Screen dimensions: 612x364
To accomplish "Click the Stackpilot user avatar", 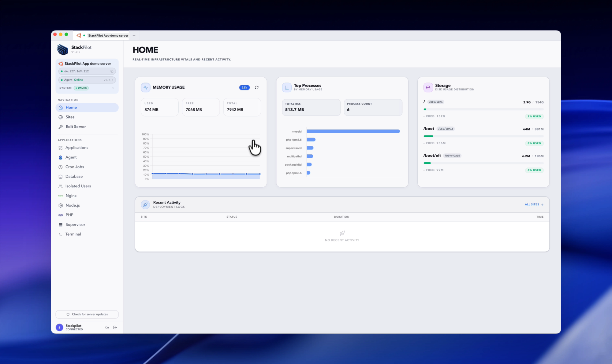I will 59,327.
